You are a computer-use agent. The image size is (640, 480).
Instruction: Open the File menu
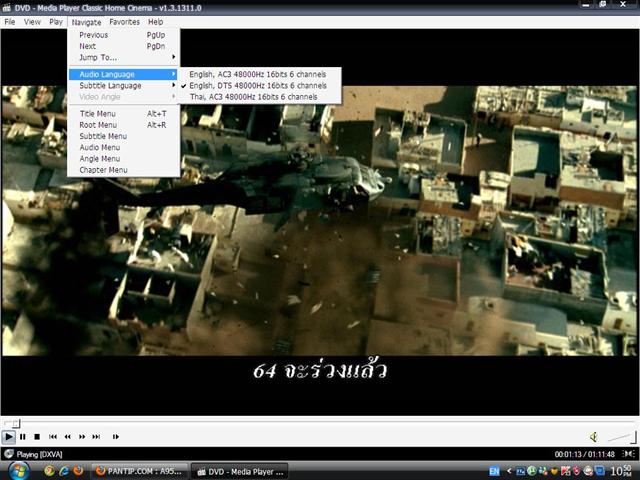click(x=10, y=22)
